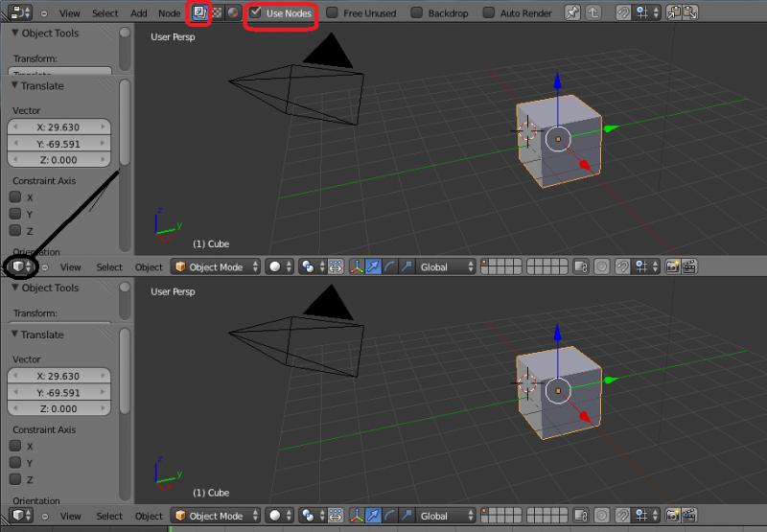Collapse Object Tools panel in bottom viewport
Image resolution: width=767 pixels, height=532 pixels.
coord(15,288)
